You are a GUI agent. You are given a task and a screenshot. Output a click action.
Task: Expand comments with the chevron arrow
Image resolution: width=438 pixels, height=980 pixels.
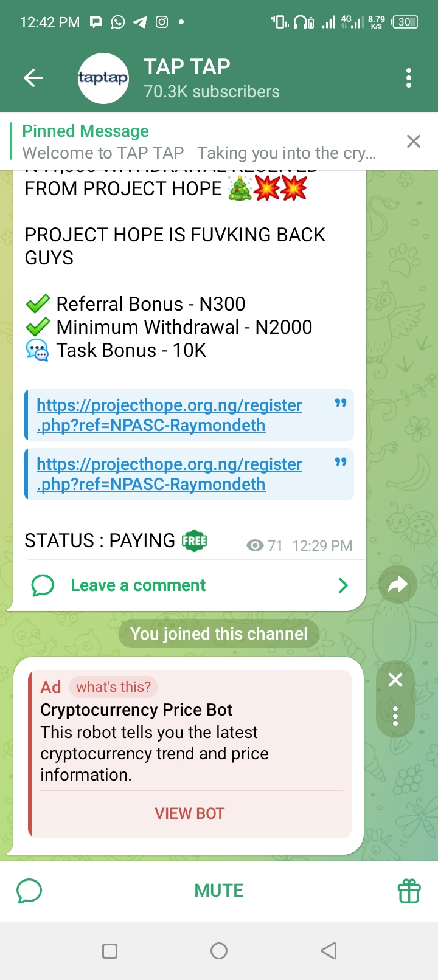tap(343, 585)
